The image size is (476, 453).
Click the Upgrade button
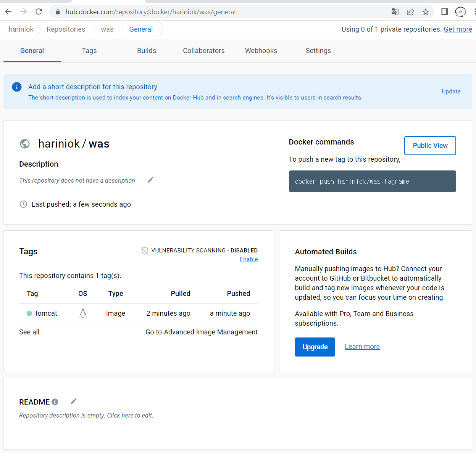point(315,347)
